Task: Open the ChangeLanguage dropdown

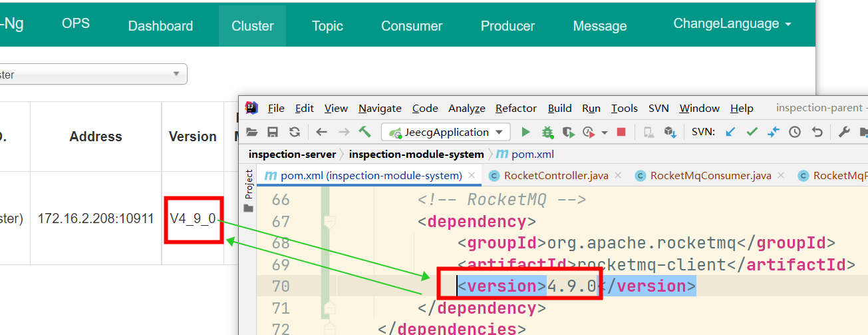Action: 732,24
